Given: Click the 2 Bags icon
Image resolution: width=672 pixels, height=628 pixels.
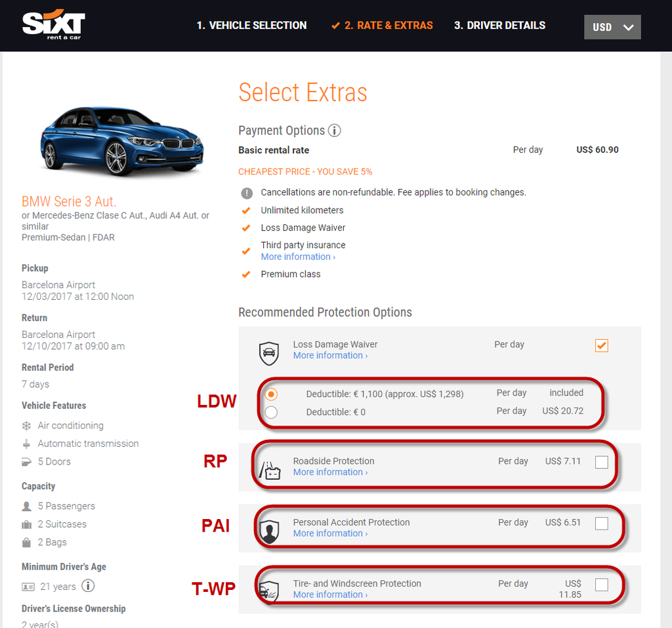Looking at the screenshot, I should click(26, 542).
